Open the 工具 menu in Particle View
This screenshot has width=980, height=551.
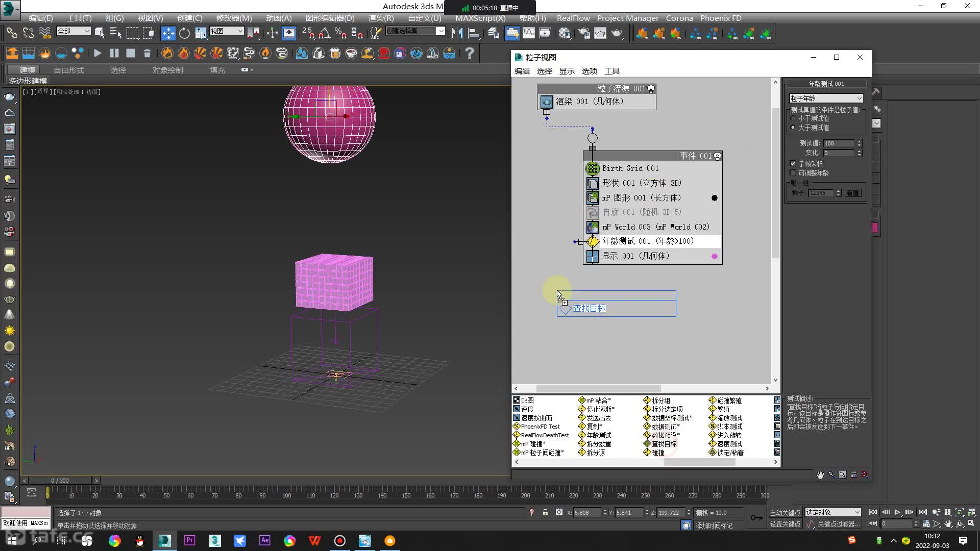click(611, 71)
